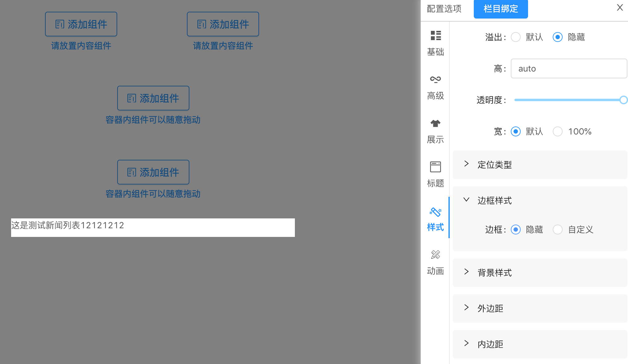Select 自定义 for the 边框 option

558,230
